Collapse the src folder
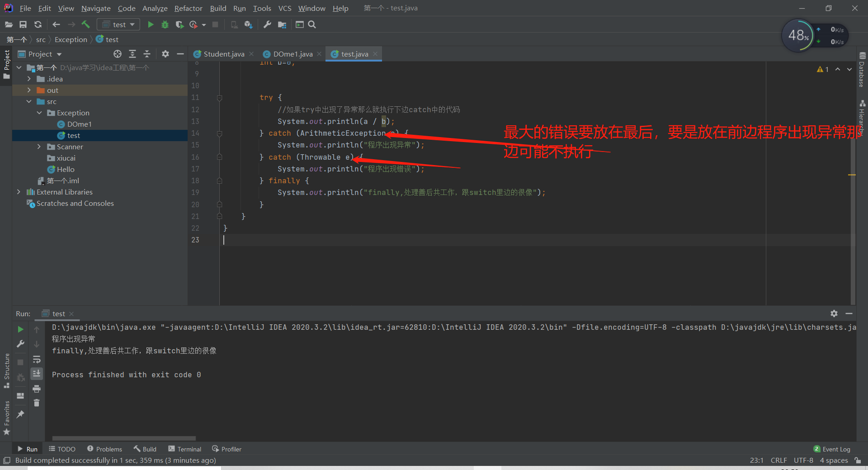Viewport: 868px width, 470px height. [29, 101]
